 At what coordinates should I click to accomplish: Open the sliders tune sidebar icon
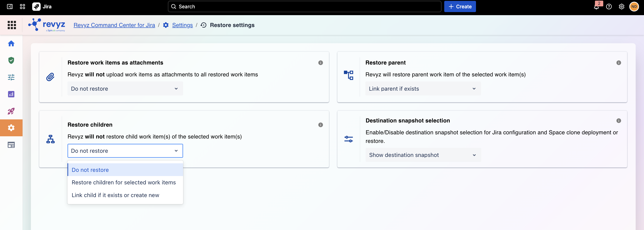11,77
